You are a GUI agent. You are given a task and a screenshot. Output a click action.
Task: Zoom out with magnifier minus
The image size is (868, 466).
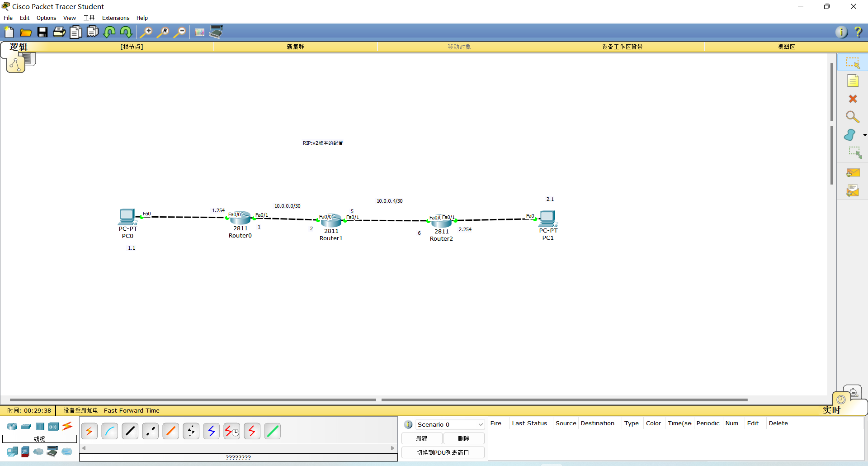tap(179, 32)
